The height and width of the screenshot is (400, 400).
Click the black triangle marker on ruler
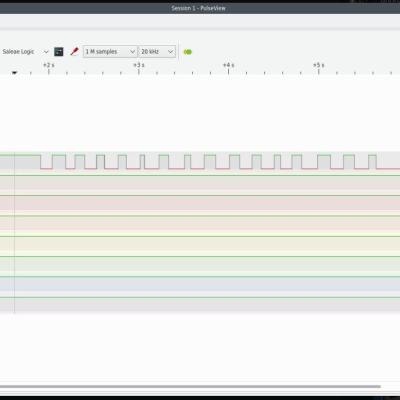[14, 72]
